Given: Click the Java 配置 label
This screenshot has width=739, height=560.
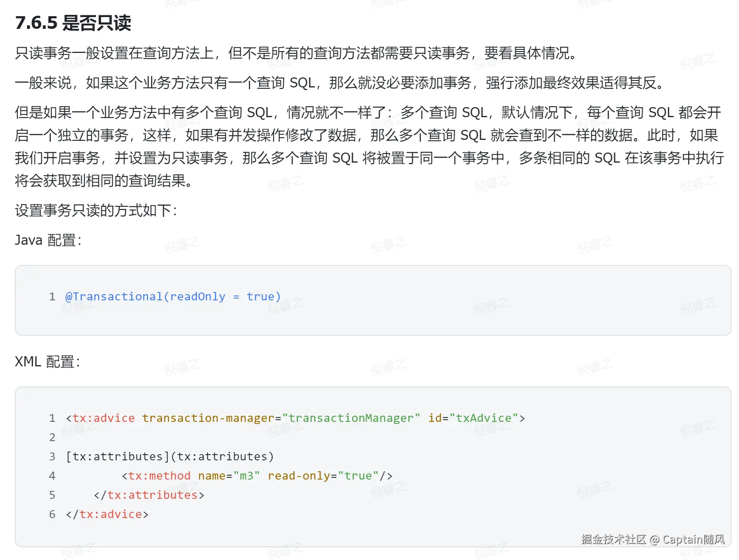Looking at the screenshot, I should pyautogui.click(x=48, y=240).
